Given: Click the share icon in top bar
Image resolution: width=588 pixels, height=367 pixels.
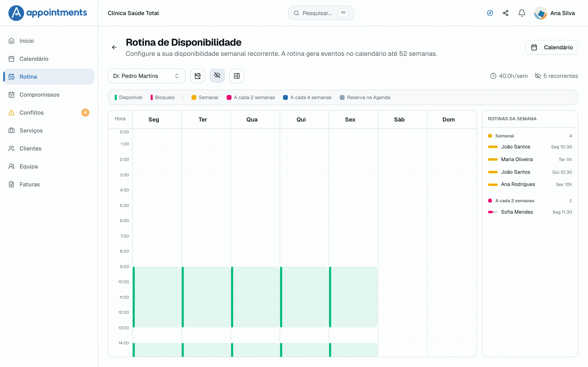Looking at the screenshot, I should point(506,13).
